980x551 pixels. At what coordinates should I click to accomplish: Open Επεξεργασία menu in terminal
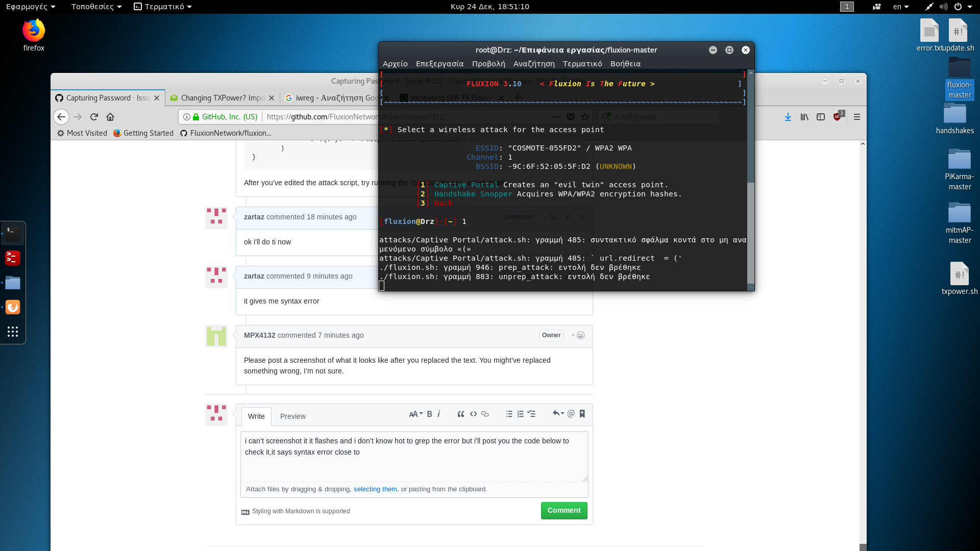point(439,64)
